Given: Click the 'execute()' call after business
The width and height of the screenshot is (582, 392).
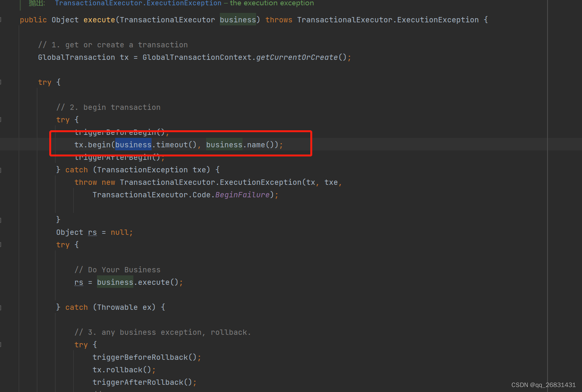Looking at the screenshot, I should pyautogui.click(x=158, y=282).
